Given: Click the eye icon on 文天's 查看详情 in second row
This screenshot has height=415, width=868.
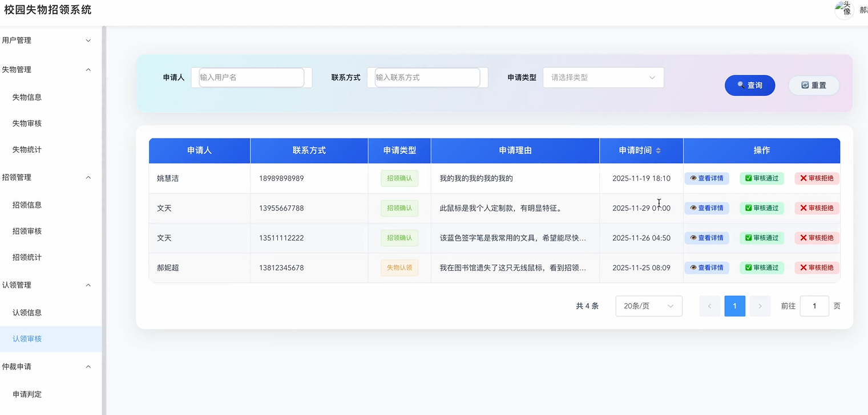Looking at the screenshot, I should coord(692,207).
